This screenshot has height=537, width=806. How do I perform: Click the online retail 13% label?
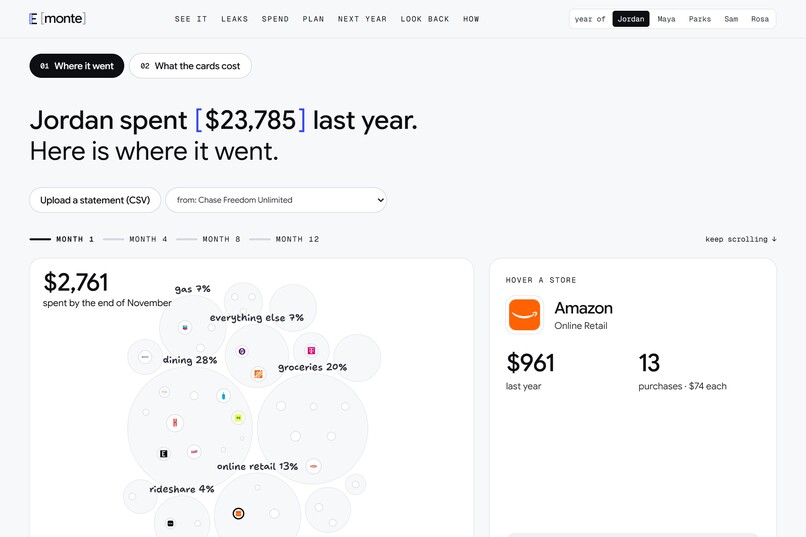pyautogui.click(x=257, y=466)
